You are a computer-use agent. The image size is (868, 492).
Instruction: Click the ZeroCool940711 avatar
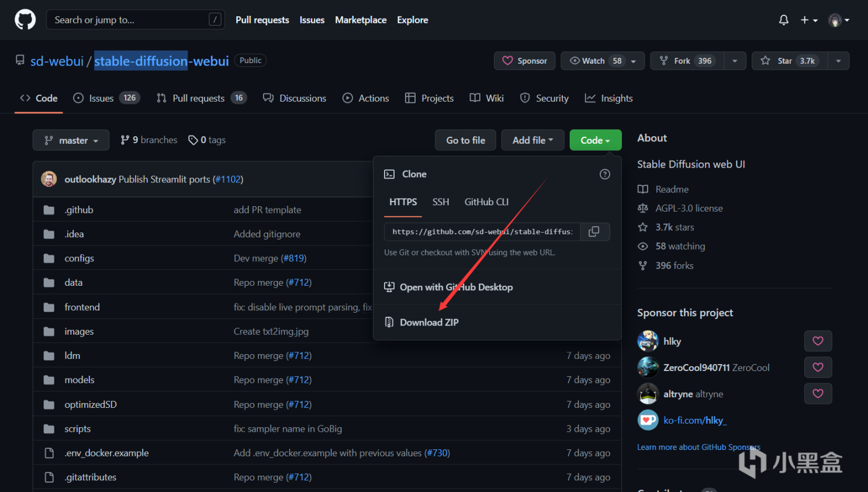[648, 367]
